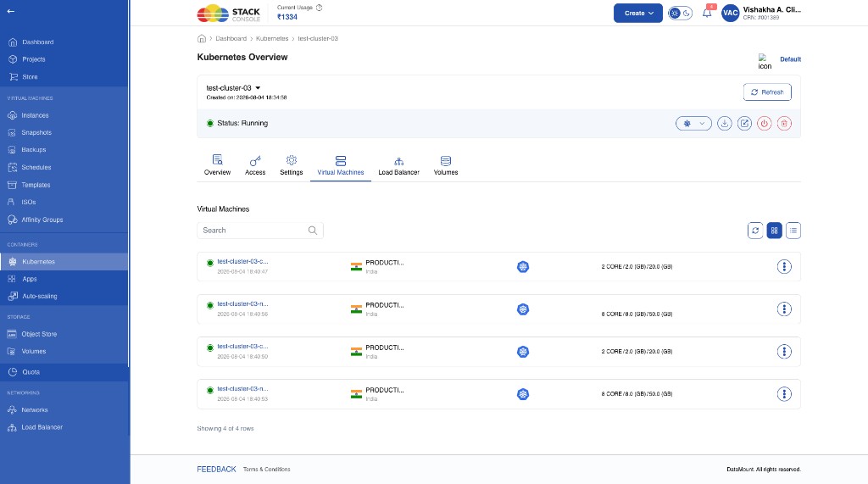Expand test-cluster-03 cluster dropdown
The height and width of the screenshot is (484, 868).
click(258, 88)
